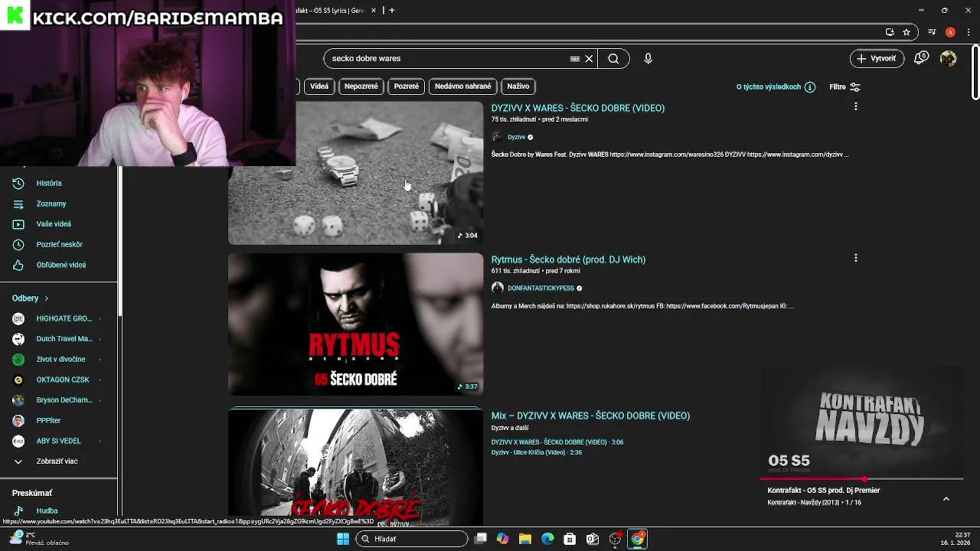
Task: Open the account avatar menu
Action: point(949,58)
